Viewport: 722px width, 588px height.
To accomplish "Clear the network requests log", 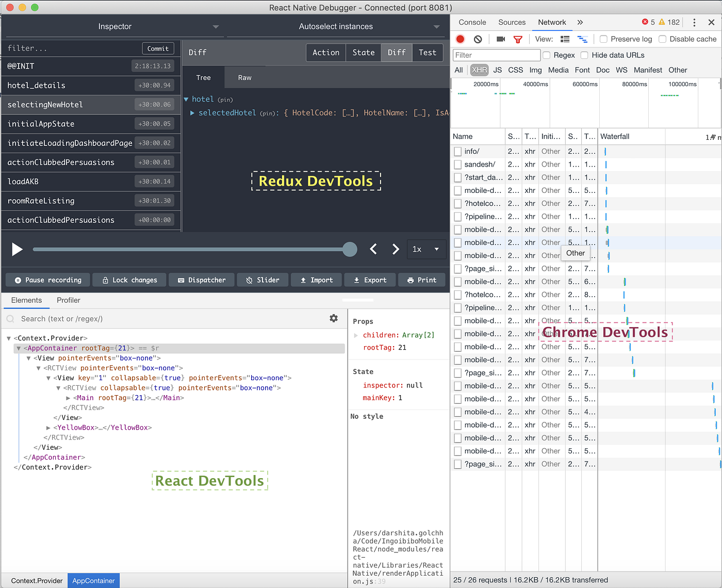I will [x=477, y=39].
